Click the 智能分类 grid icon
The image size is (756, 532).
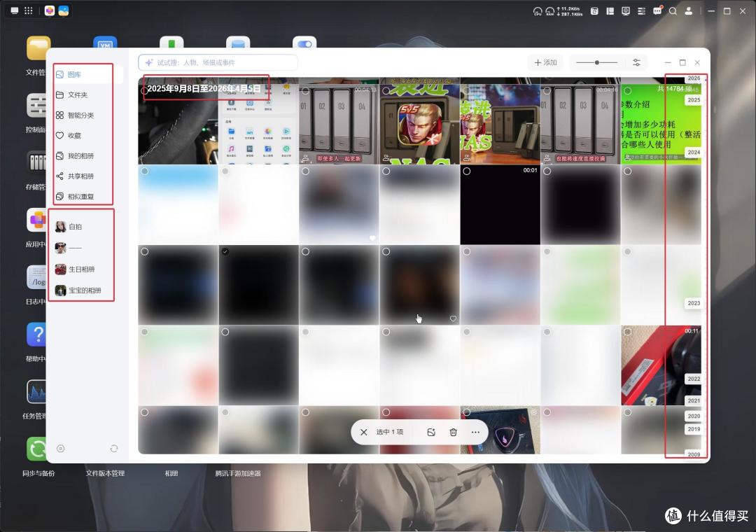click(x=59, y=115)
